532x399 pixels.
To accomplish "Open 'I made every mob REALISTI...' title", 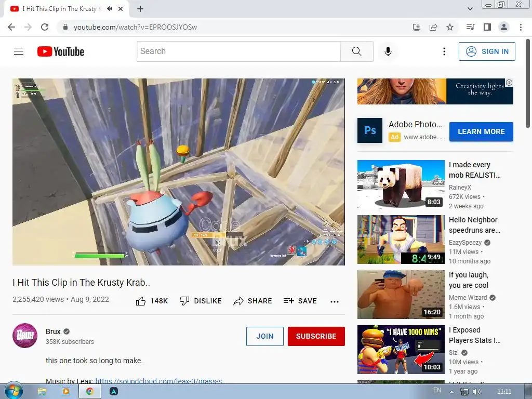I will (474, 170).
